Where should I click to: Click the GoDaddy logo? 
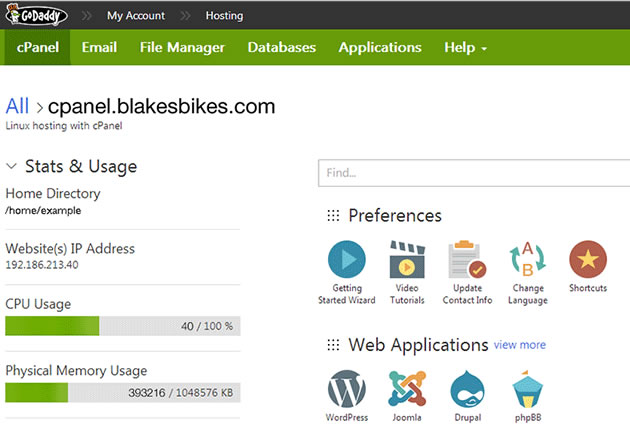click(37, 15)
